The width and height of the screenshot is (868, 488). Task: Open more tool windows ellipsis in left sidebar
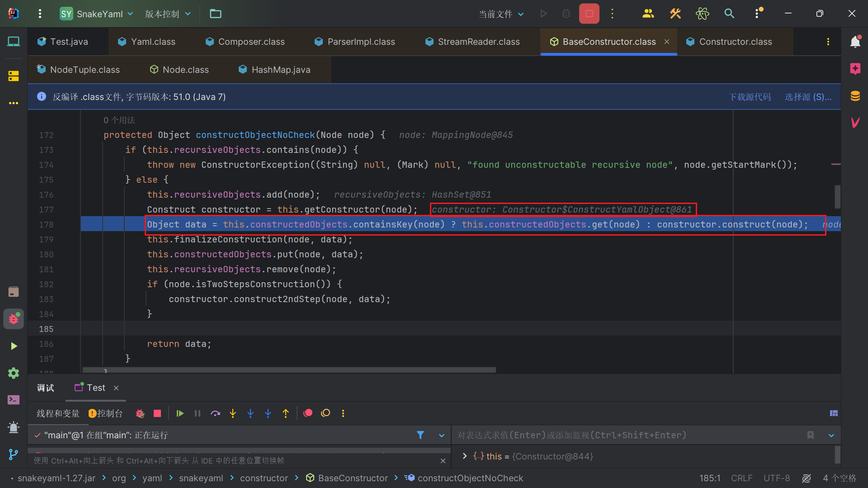(14, 103)
